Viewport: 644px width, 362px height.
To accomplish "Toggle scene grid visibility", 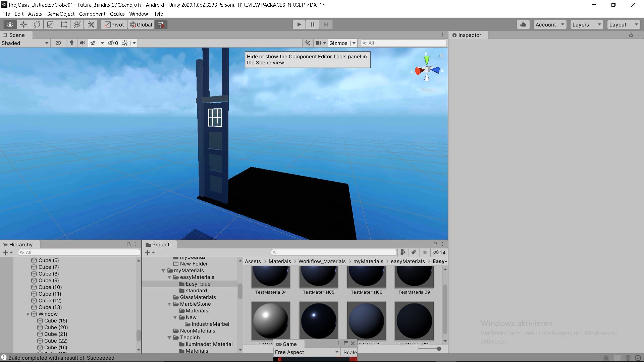I will click(125, 43).
